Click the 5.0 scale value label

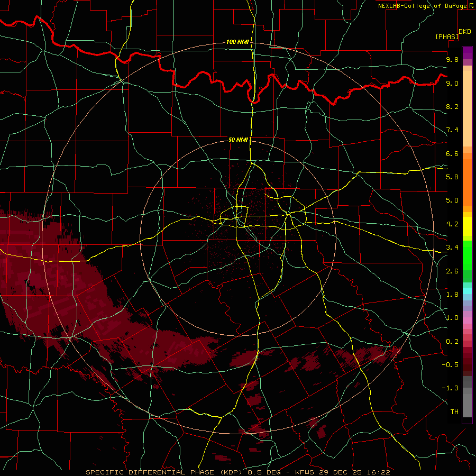(x=452, y=200)
